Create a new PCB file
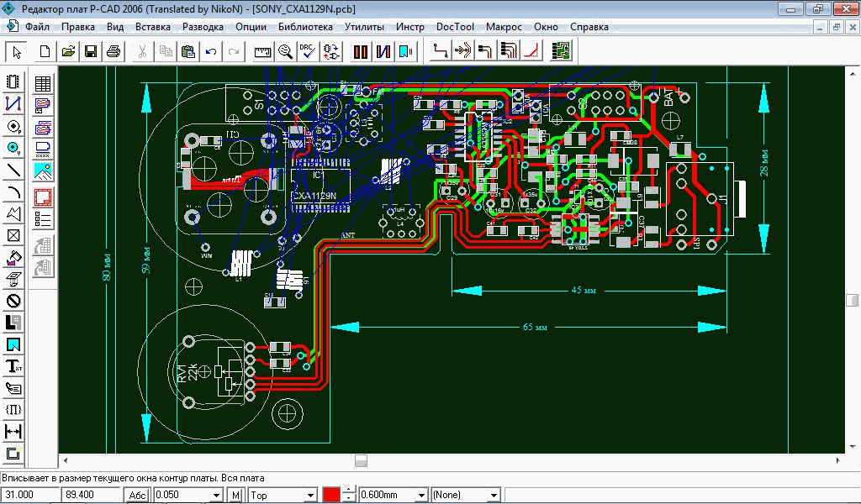The image size is (861, 504). (45, 51)
